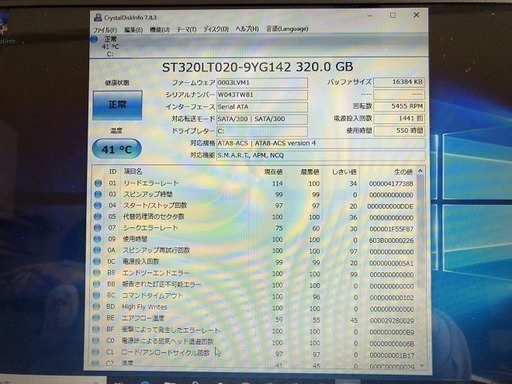
Task: Click the status circle for 電源投入回数 row
Action: 97,261
